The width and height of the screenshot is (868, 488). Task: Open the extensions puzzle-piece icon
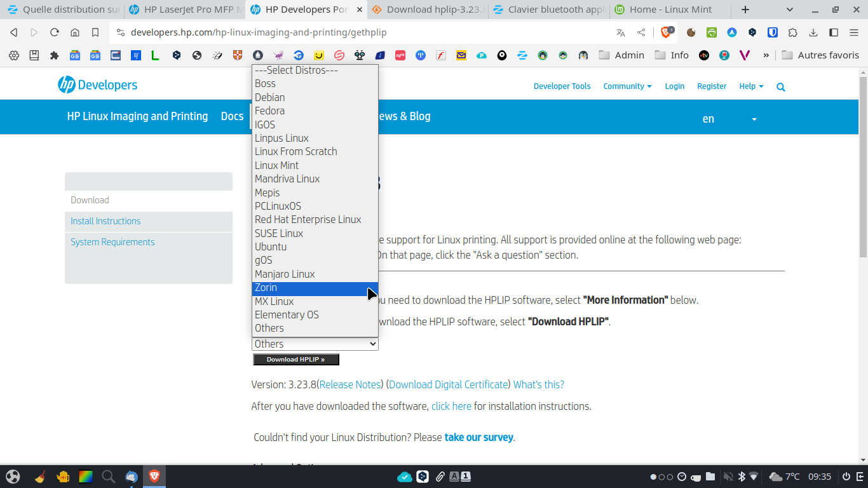tap(793, 32)
